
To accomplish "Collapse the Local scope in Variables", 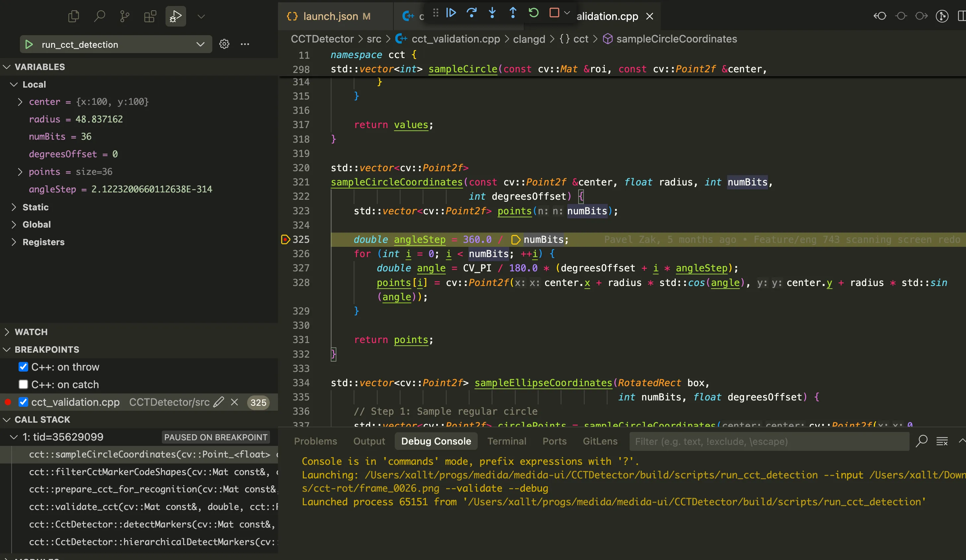I will (14, 84).
